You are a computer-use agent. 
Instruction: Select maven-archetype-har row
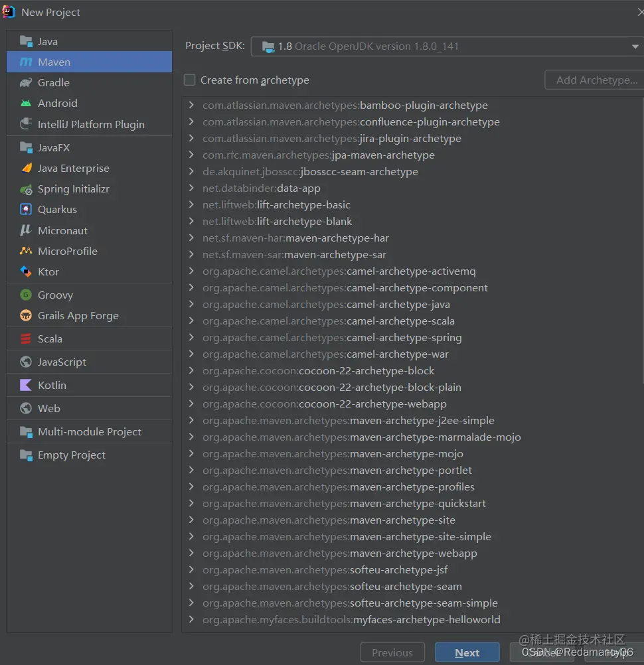click(413, 238)
